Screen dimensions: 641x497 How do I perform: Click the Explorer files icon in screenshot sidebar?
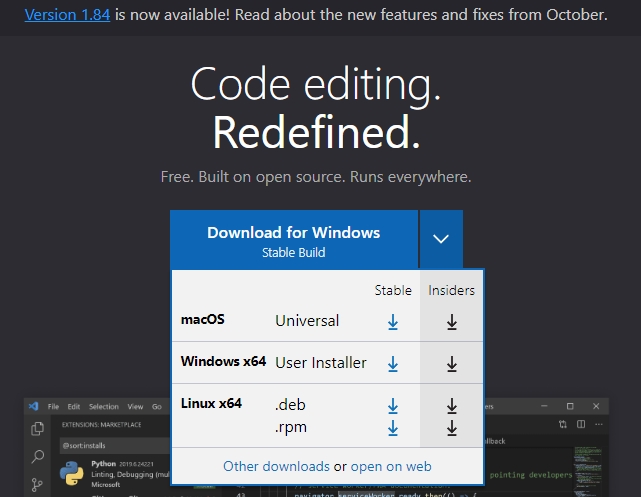pyautogui.click(x=37, y=429)
